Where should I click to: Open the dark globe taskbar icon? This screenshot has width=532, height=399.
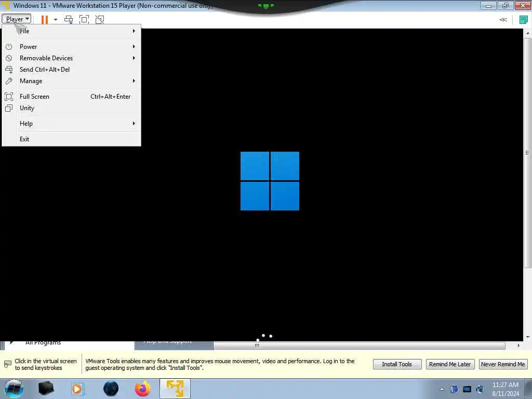coord(111,389)
